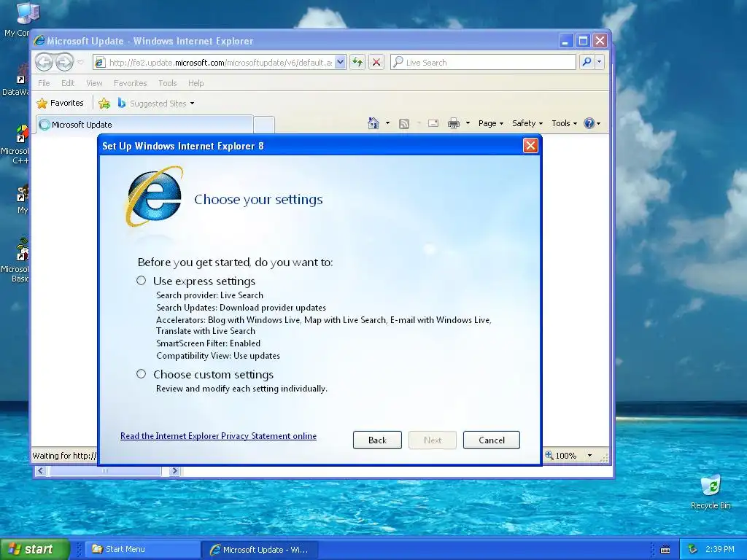
Task: Click the scrollbar left arrow
Action: click(x=41, y=471)
